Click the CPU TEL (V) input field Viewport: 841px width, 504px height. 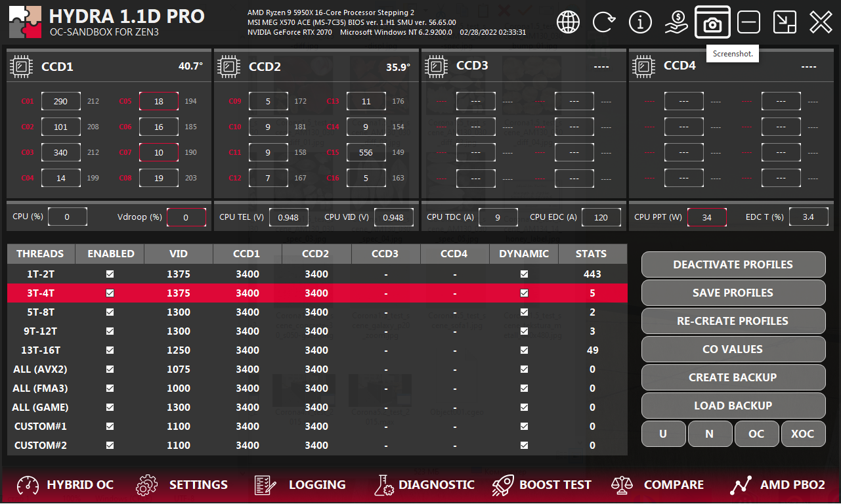click(289, 217)
